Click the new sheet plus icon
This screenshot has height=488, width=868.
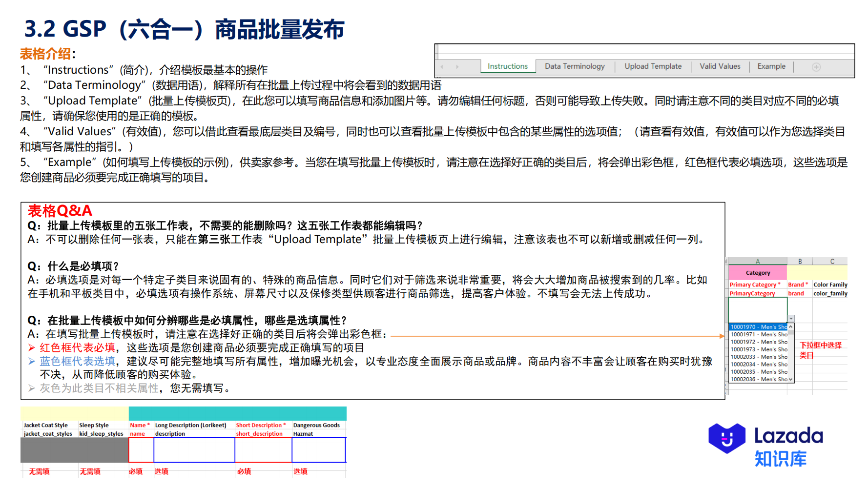816,67
